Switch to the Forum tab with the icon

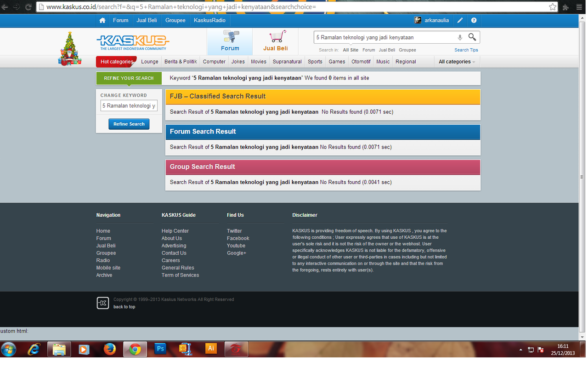pos(230,41)
